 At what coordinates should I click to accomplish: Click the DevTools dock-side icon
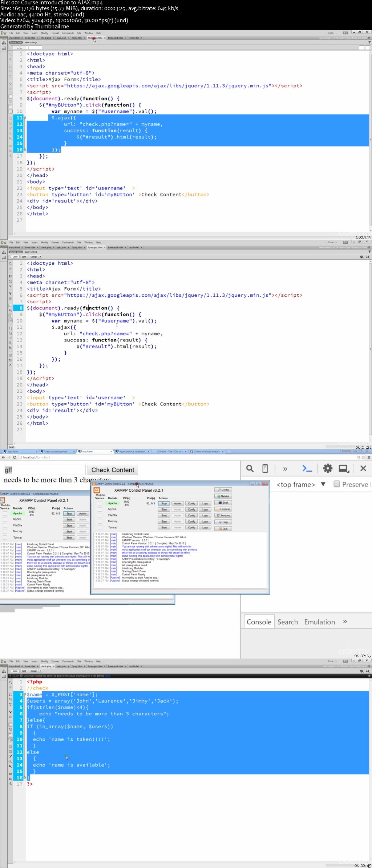click(343, 468)
